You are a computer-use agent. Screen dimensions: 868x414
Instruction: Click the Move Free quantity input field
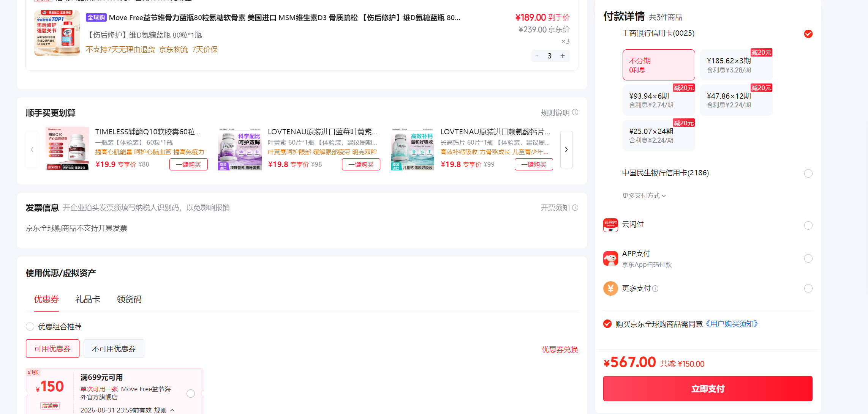coord(550,56)
